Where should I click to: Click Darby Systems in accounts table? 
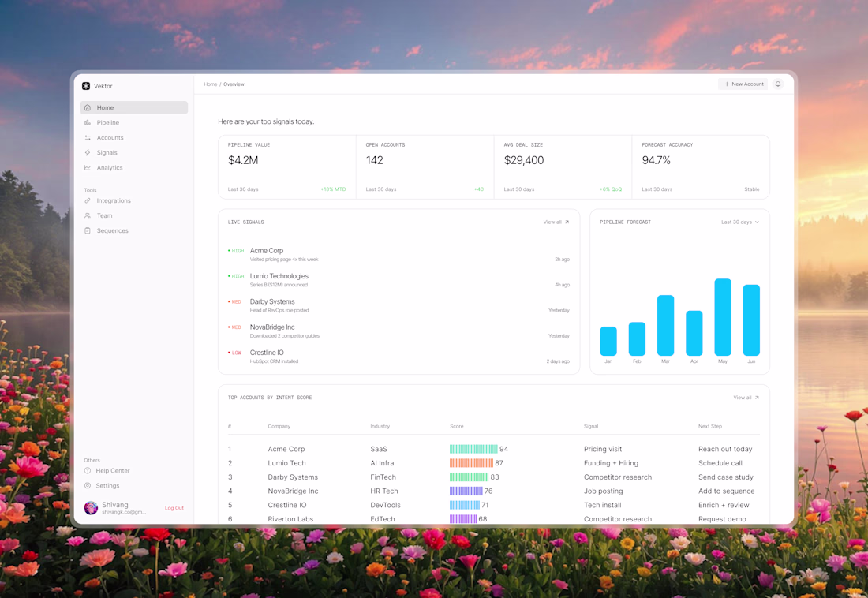(x=293, y=477)
